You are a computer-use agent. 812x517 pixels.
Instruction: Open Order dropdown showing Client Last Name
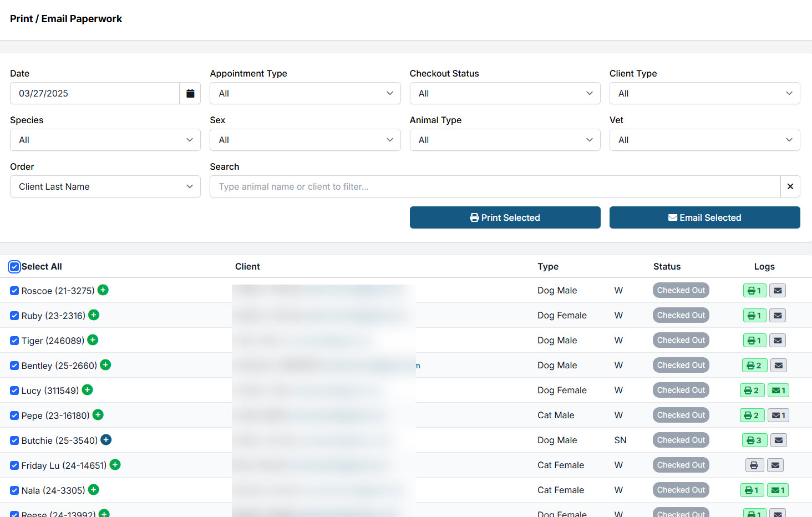click(x=105, y=186)
